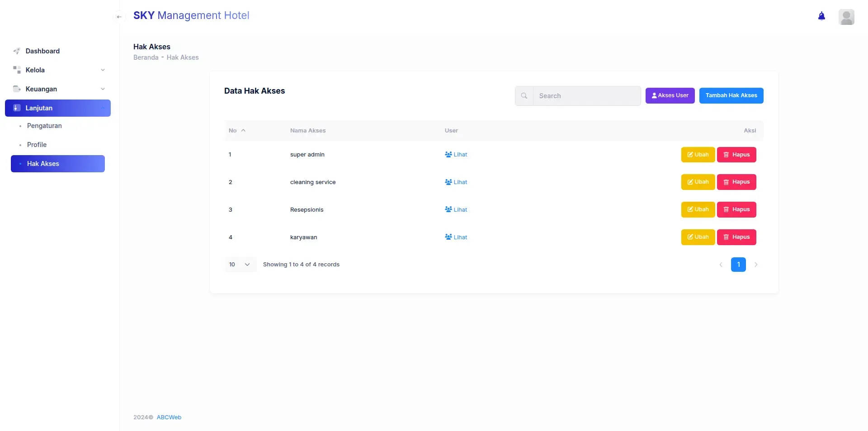Click the Beranda breadcrumb link

146,57
